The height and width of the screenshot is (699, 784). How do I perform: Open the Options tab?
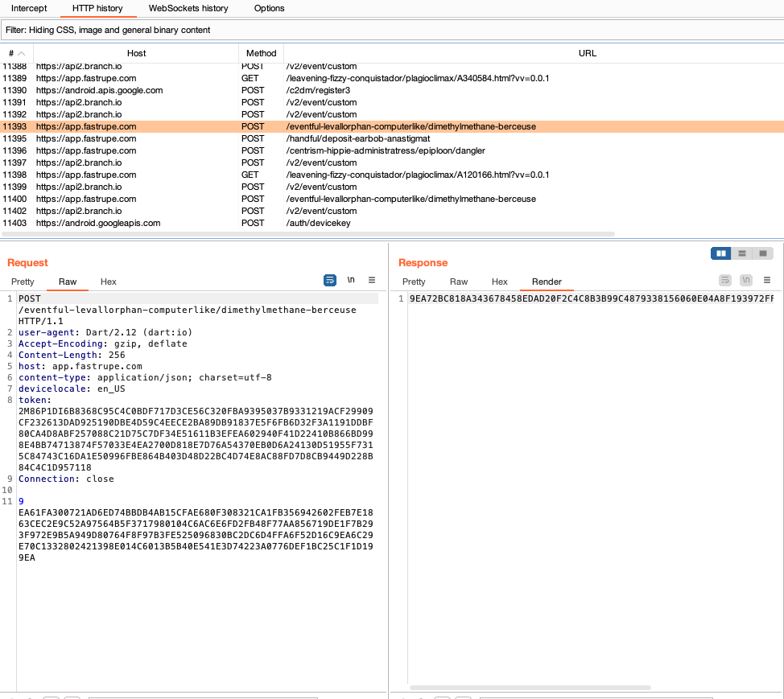[x=269, y=9]
